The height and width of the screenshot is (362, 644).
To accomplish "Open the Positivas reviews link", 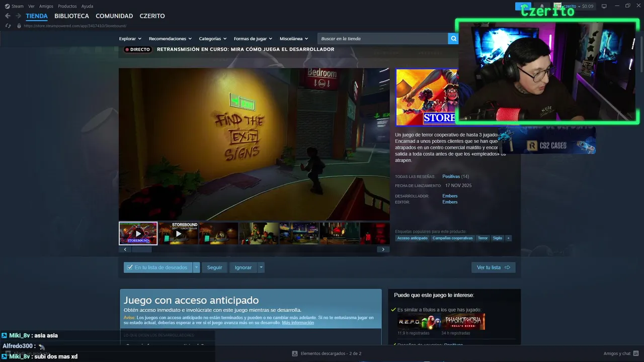I will tap(451, 176).
